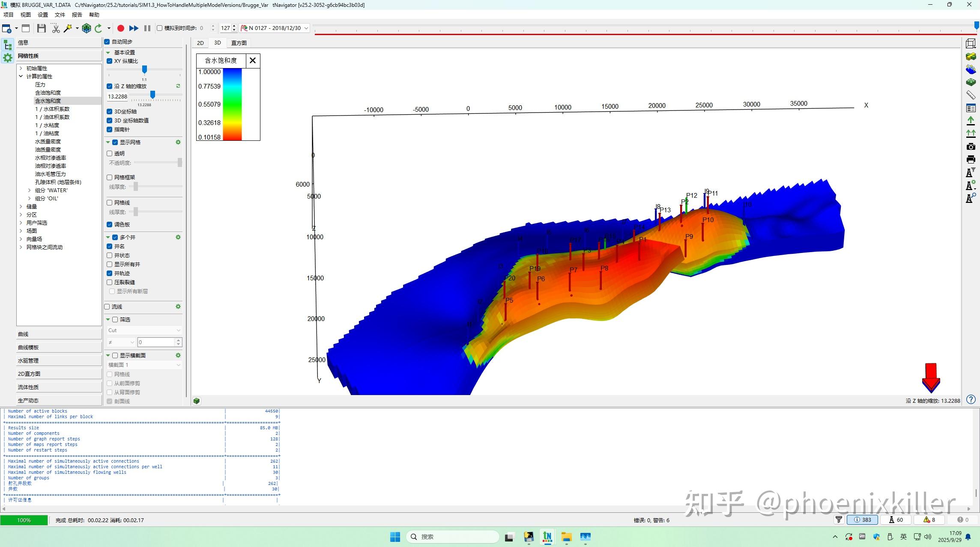Click the printer icon
This screenshot has height=547, width=980.
pyautogui.click(x=971, y=159)
